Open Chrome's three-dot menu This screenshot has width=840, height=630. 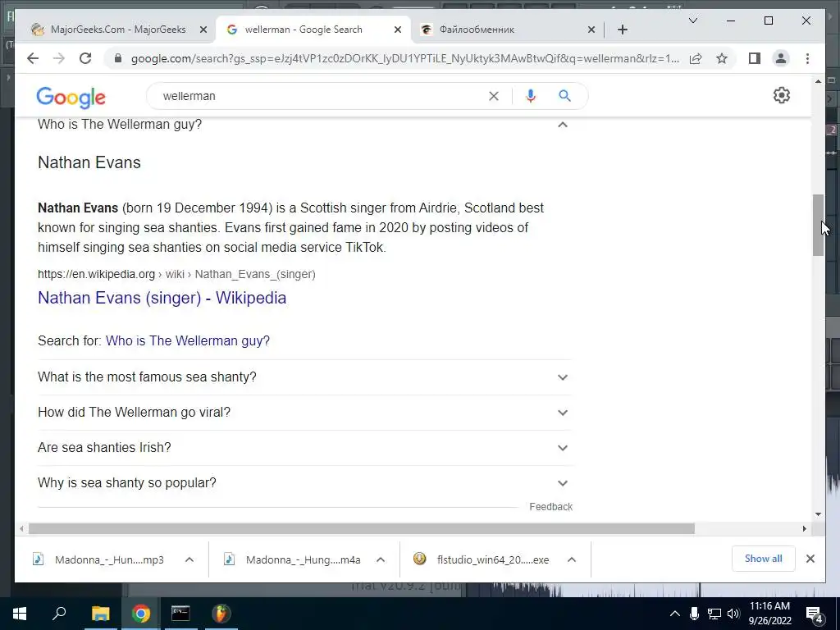point(807,58)
